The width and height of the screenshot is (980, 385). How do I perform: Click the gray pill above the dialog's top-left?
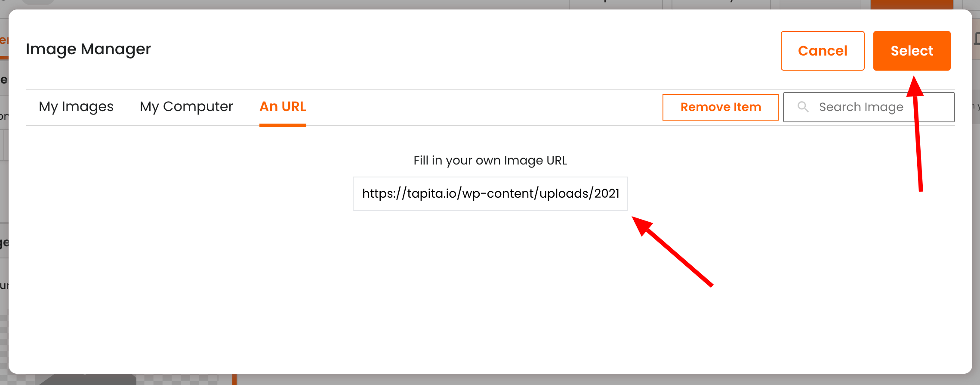(38, 2)
